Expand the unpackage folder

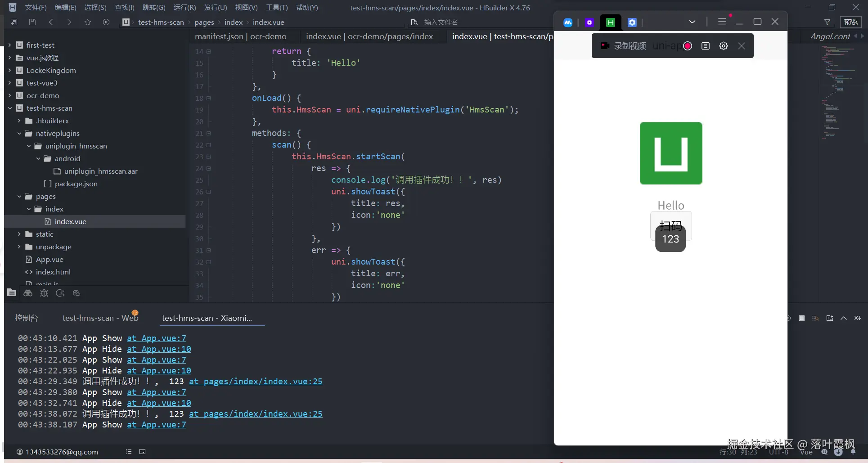[19, 247]
